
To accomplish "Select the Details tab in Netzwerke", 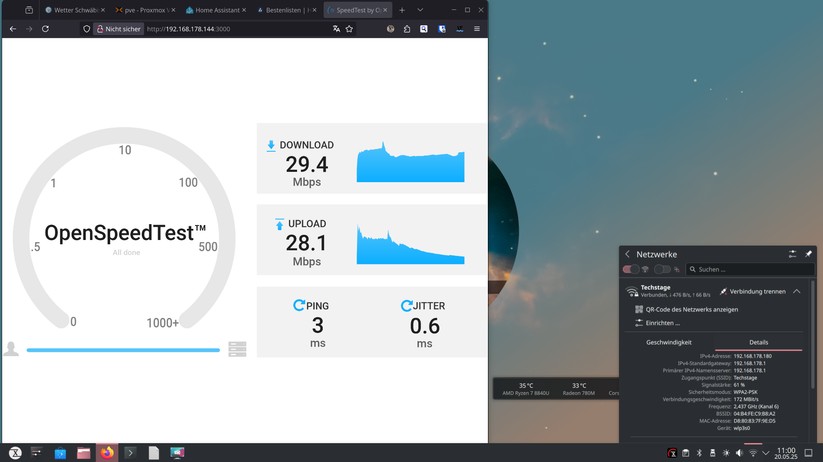I will click(x=758, y=342).
